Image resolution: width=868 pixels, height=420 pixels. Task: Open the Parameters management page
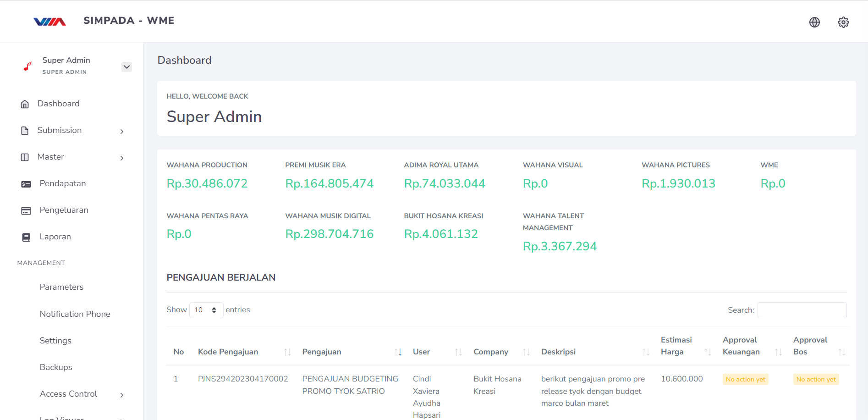coord(61,287)
